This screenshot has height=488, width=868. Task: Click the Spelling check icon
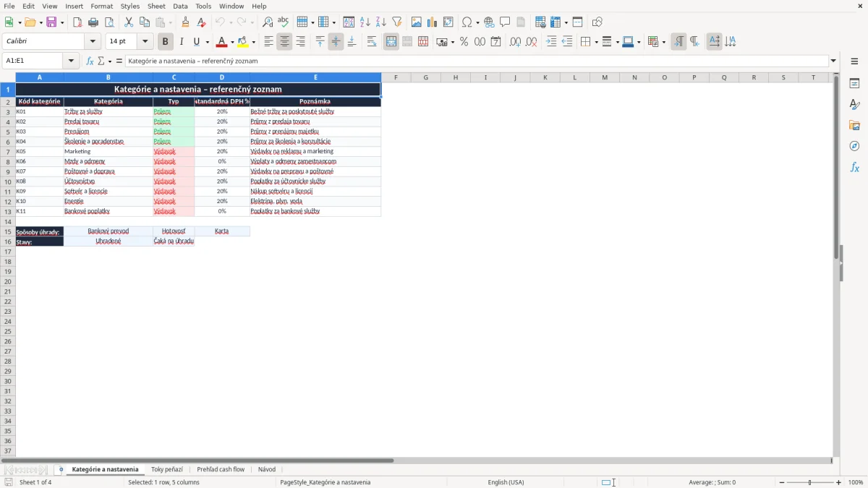[284, 22]
